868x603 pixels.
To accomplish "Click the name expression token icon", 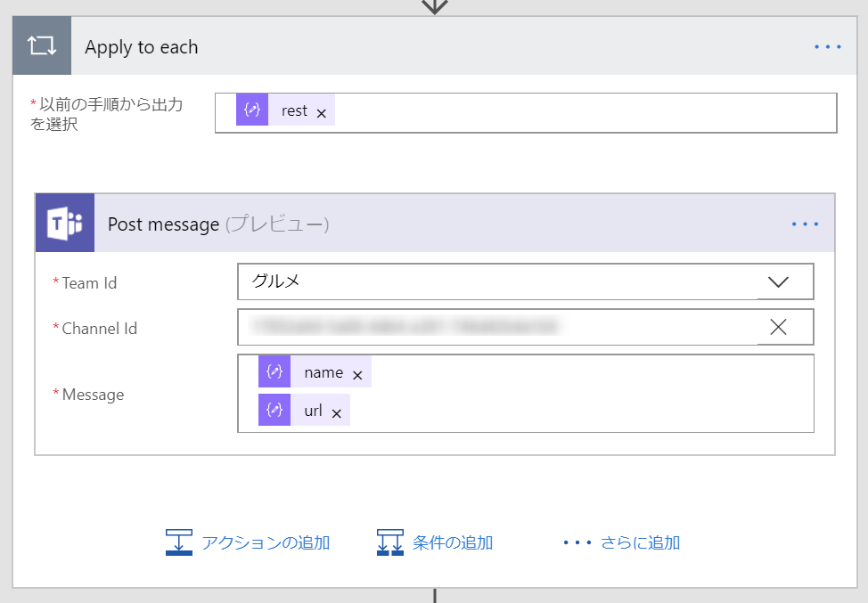I will (274, 371).
